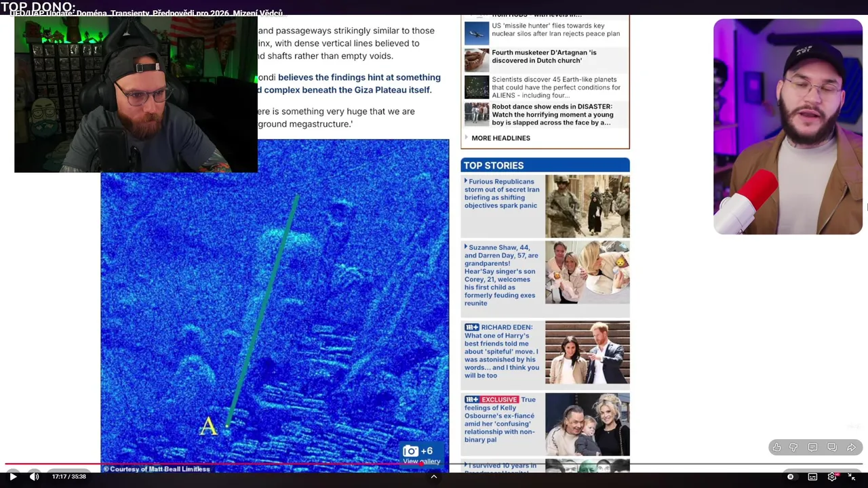Open the video title UFO/UAP Update
The height and width of the screenshot is (488, 868).
[x=146, y=13]
